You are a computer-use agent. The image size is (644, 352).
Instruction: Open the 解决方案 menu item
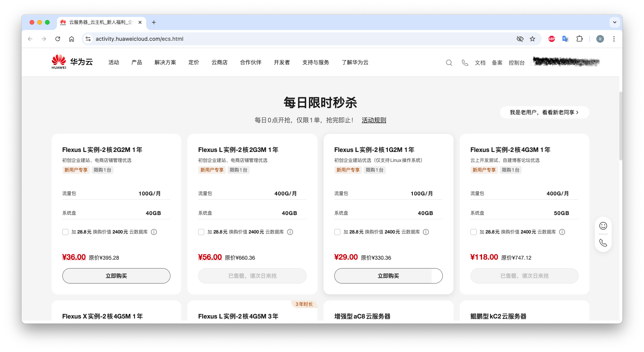pyautogui.click(x=165, y=62)
